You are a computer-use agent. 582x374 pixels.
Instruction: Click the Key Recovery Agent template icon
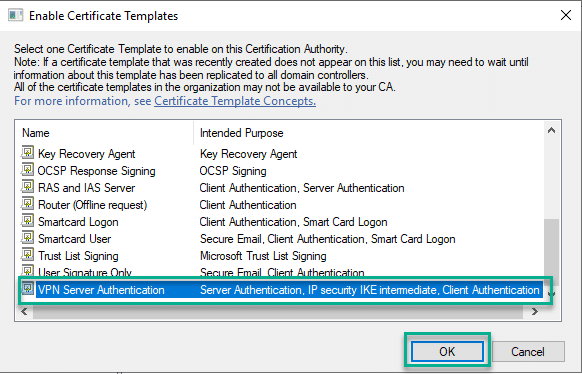coord(27,152)
